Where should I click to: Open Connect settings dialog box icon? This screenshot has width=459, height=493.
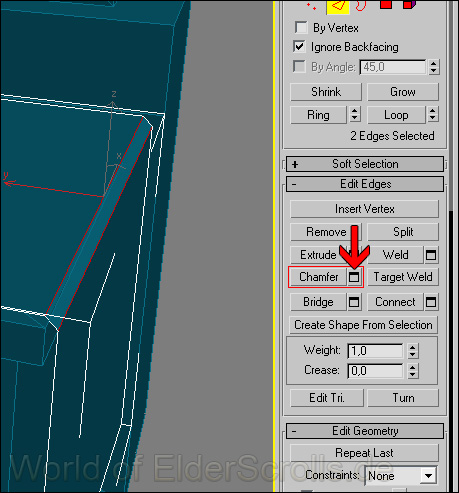(x=431, y=302)
